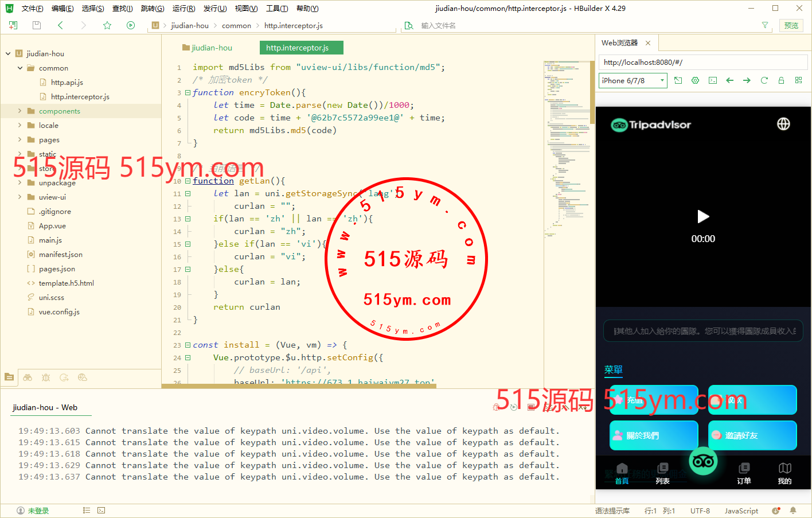Open the browser settings gear icon
This screenshot has width=812, height=518.
(x=695, y=80)
